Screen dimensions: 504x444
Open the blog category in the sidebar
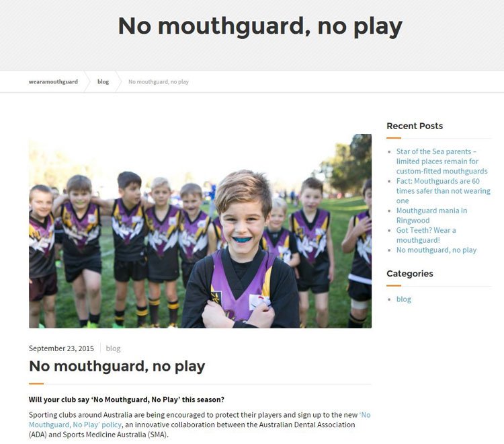pos(403,299)
